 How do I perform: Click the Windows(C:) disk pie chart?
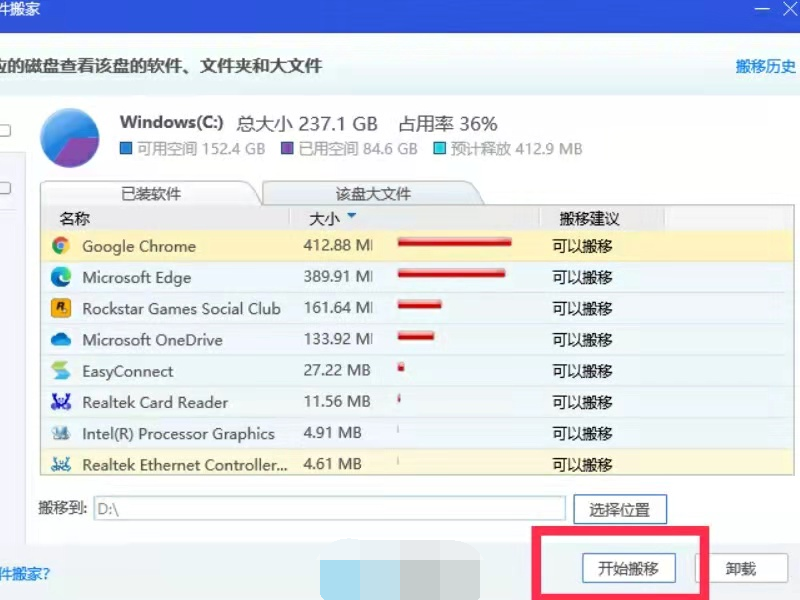[70, 138]
